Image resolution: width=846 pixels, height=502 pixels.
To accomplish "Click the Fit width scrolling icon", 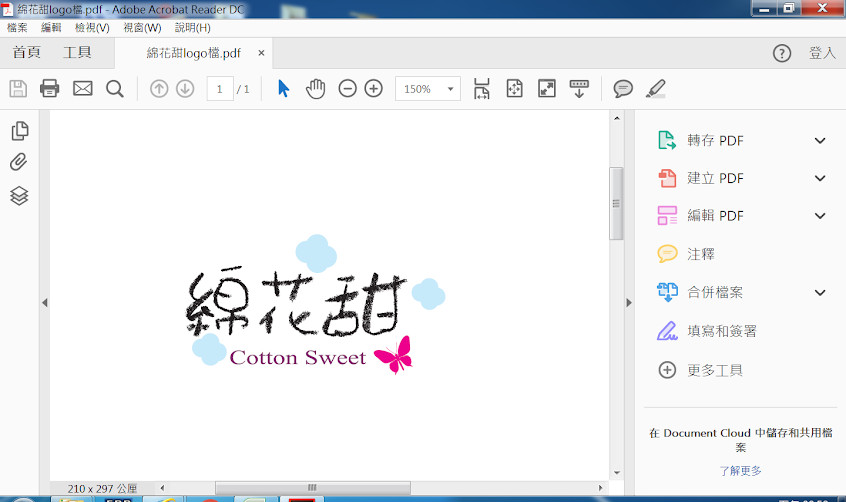I will [481, 89].
